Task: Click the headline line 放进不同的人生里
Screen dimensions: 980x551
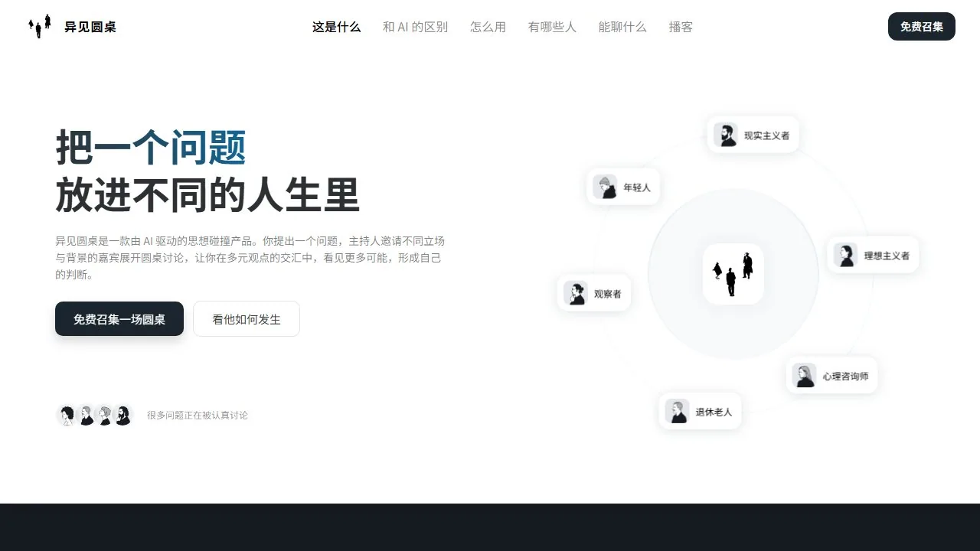Action: (x=207, y=194)
